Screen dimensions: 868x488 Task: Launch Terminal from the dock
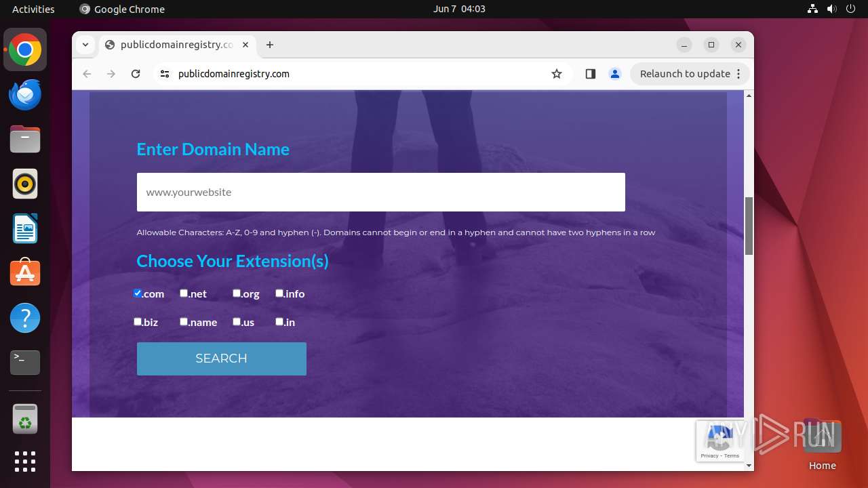point(25,363)
